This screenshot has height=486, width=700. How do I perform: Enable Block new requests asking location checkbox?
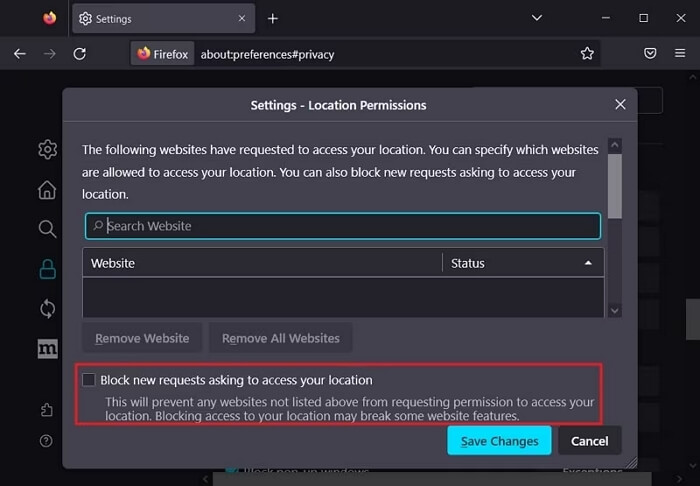pos(88,380)
